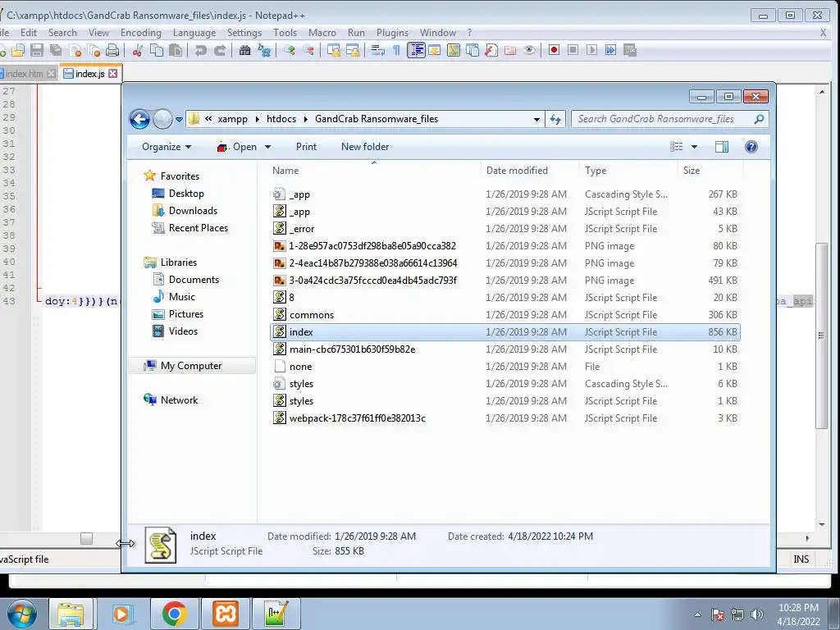Open the Macro menu

(322, 33)
